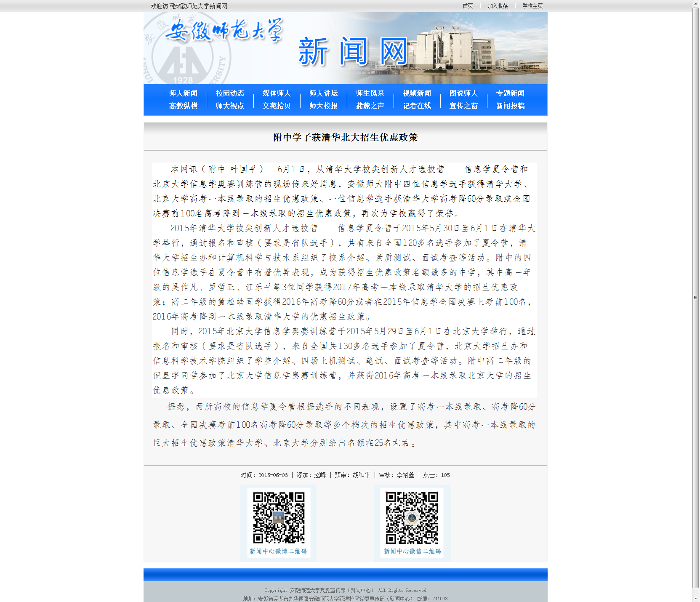Select 师大视点 in navigation
Viewport: 700px width, 602px height.
230,106
